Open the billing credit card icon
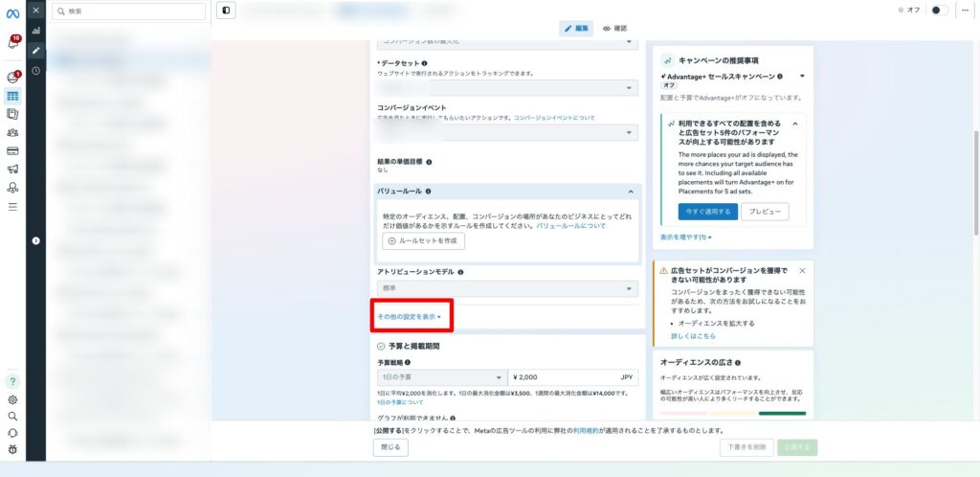 (12, 150)
